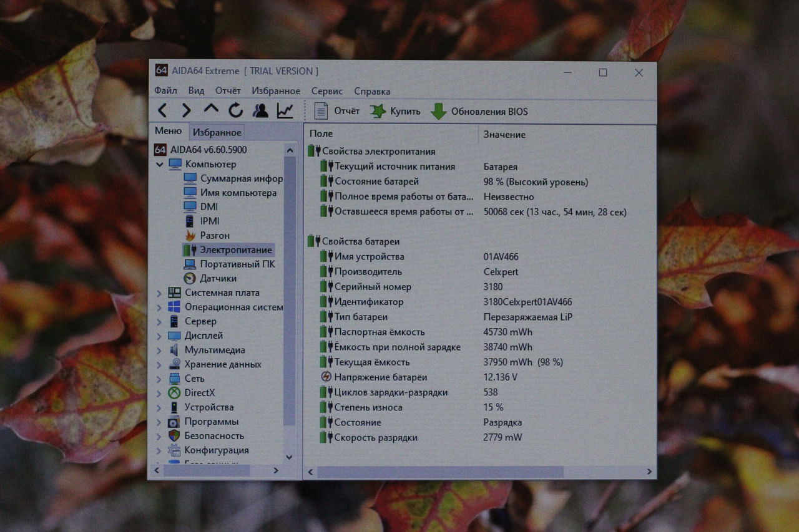Click the AIDA64 title bar app icon
Image resolution: width=799 pixels, height=532 pixels.
point(161,70)
